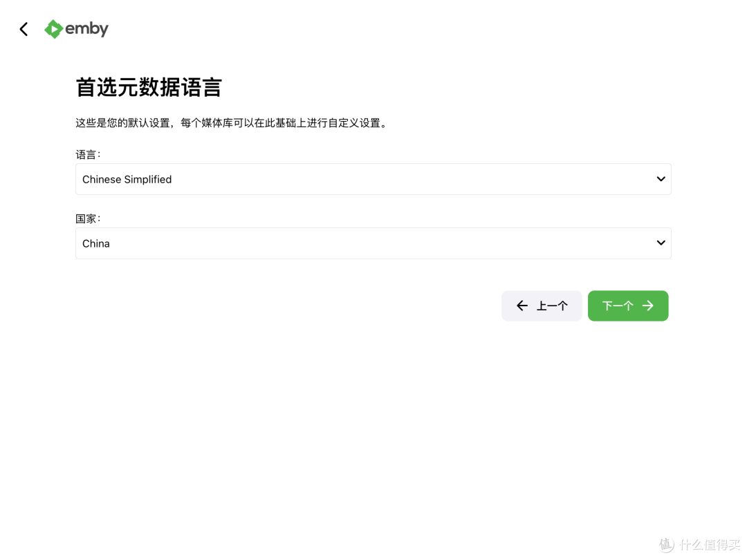Click the 语言 field label
747x560 pixels.
pos(86,154)
